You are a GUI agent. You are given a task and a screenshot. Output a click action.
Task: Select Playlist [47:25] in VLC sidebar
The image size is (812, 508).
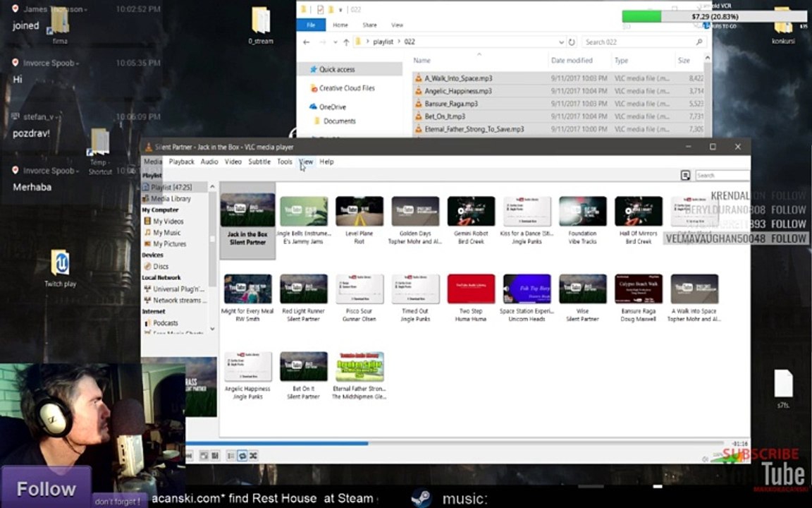click(175, 187)
